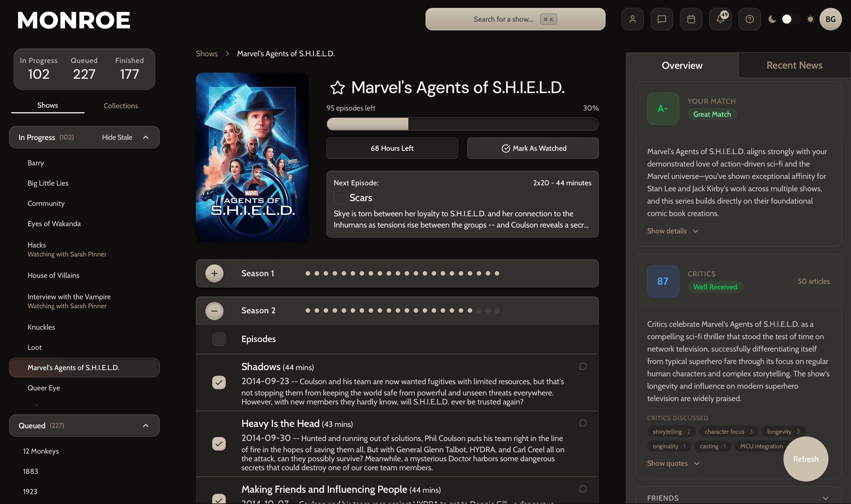Open Eyes of Wakanda in sidebar
Image resolution: width=851 pixels, height=504 pixels.
click(x=54, y=224)
